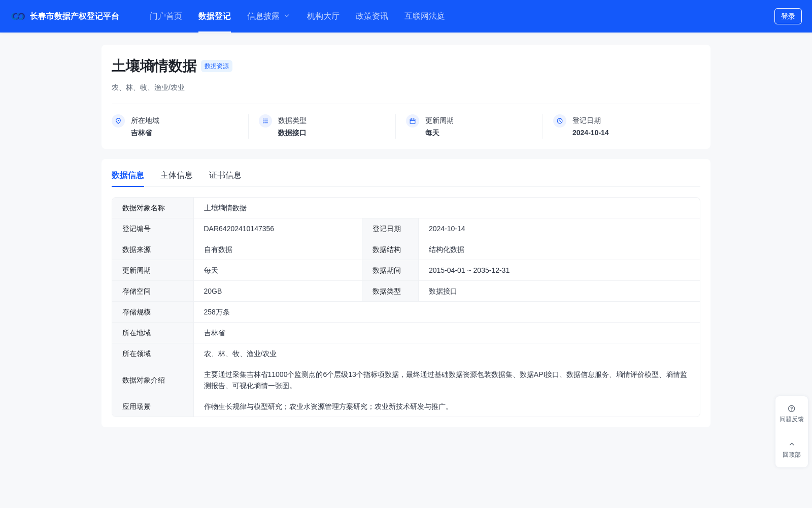Image resolution: width=812 pixels, height=508 pixels.
Task: Click the clock icon beside 登记日期
Action: [x=560, y=121]
